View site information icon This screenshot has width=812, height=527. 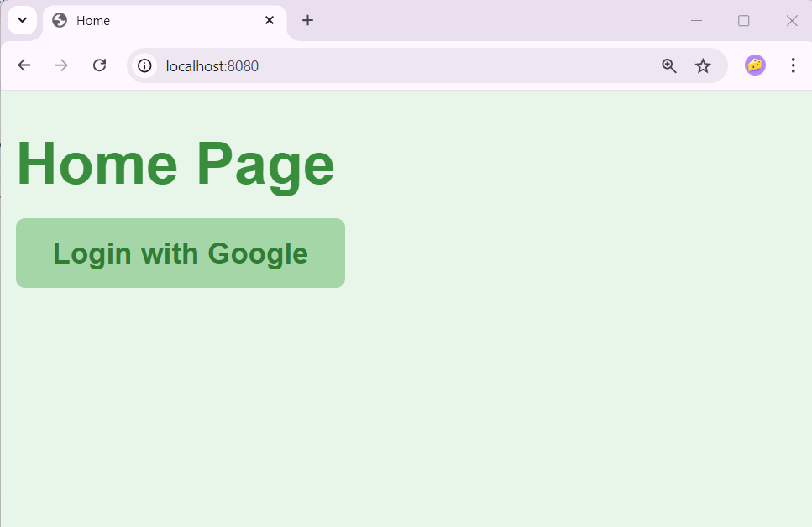[x=144, y=65]
